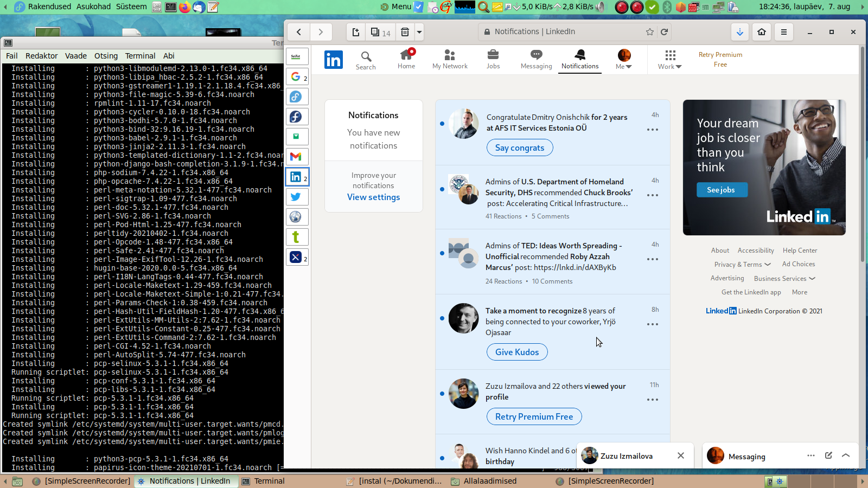Expand the Me profile dropdown

624,59
